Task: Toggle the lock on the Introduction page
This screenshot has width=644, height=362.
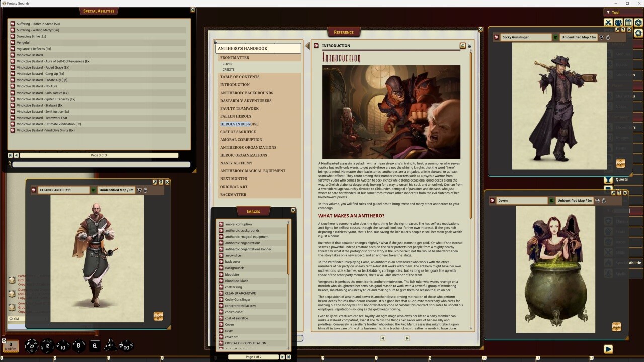Action: click(x=469, y=46)
